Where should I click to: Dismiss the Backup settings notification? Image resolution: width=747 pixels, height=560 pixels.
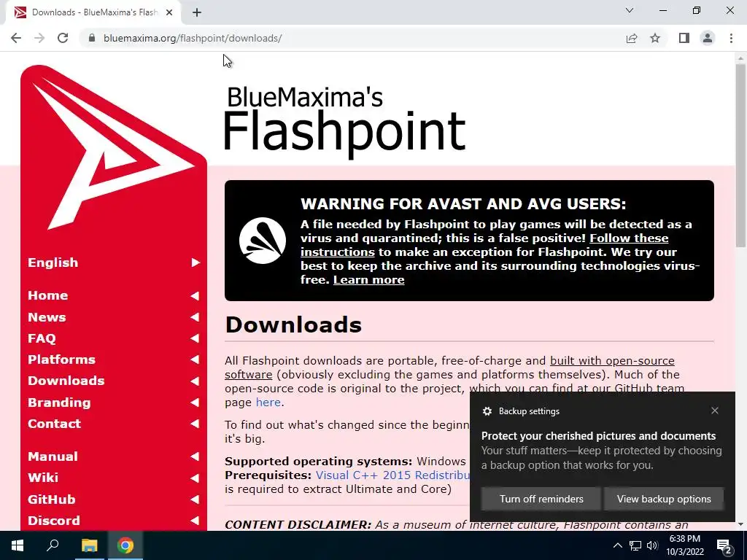[x=715, y=411]
